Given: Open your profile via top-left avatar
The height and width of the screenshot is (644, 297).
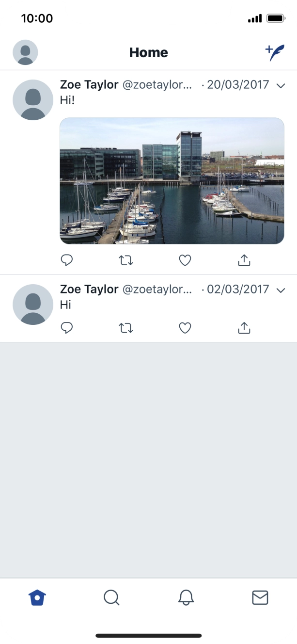Looking at the screenshot, I should click(x=25, y=52).
